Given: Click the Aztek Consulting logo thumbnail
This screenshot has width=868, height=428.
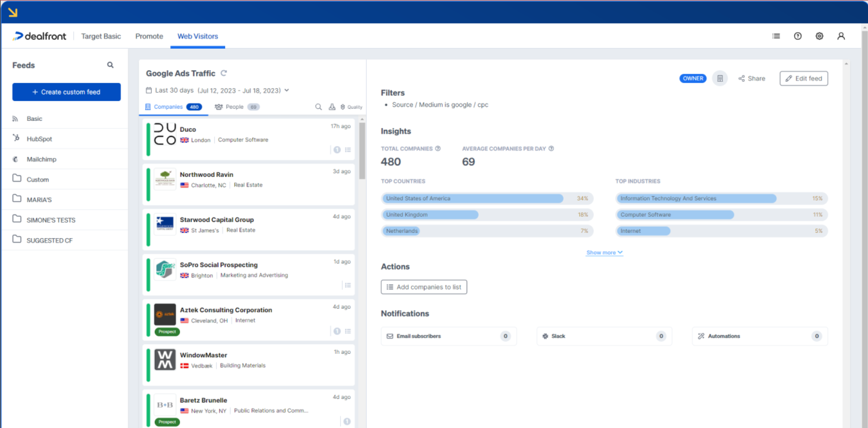Looking at the screenshot, I should pos(165,315).
